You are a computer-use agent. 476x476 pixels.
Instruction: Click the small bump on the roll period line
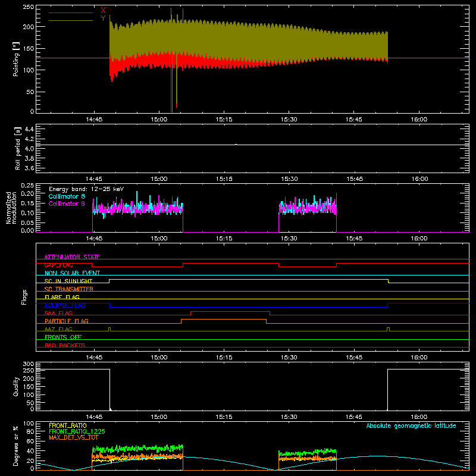[x=236, y=145]
